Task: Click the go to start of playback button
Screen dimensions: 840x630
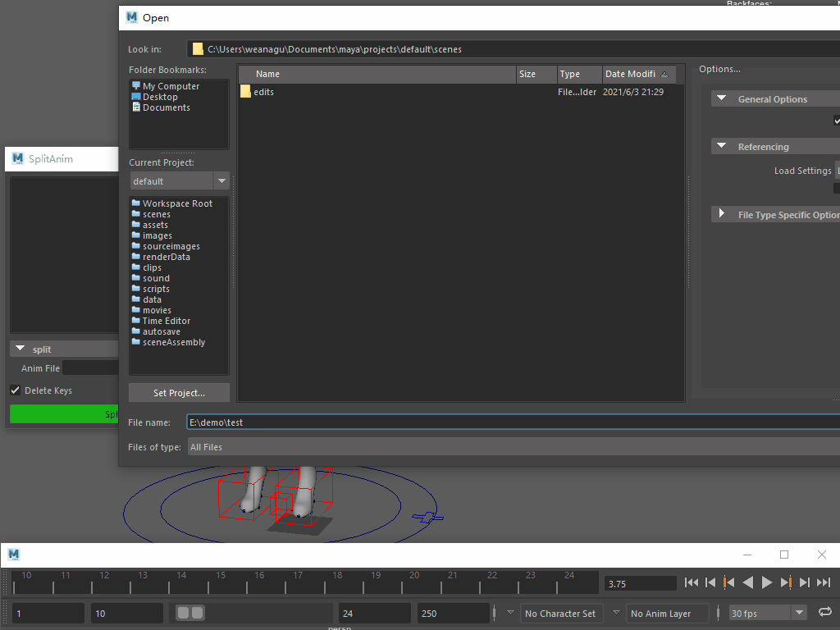Action: tap(691, 582)
